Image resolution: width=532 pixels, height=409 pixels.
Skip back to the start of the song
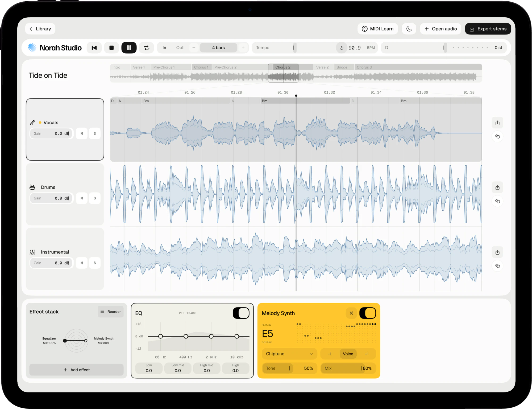(94, 48)
